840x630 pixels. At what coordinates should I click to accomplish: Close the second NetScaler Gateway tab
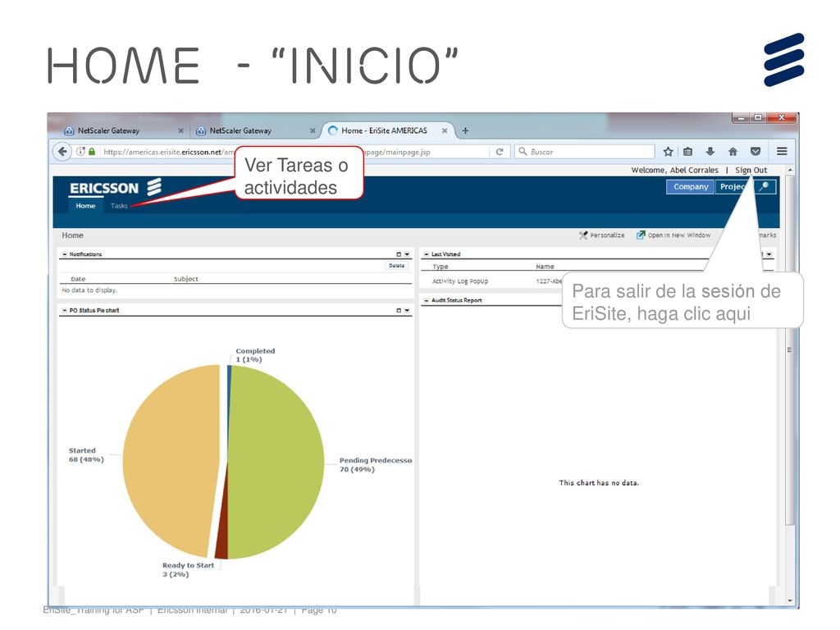tap(313, 130)
